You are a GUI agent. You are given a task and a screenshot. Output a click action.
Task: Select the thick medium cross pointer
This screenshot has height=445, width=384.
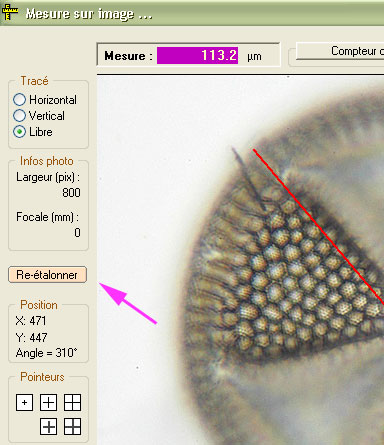48,427
